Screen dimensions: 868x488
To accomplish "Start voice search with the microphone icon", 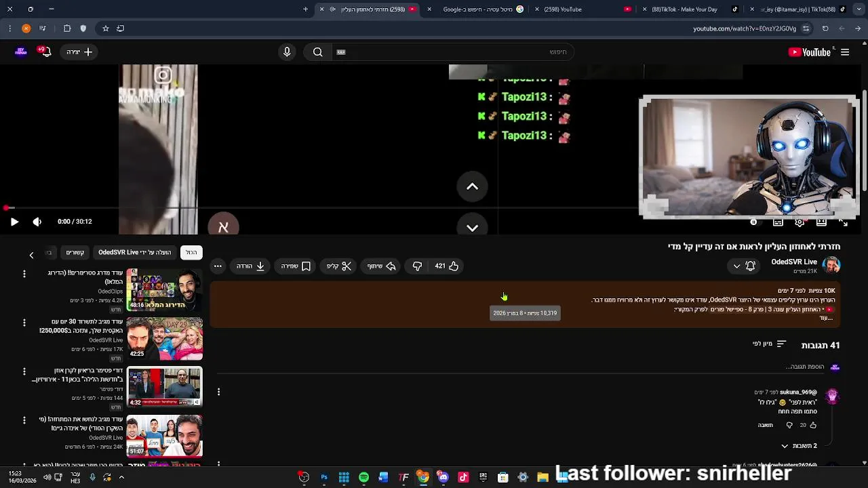I will tap(287, 52).
